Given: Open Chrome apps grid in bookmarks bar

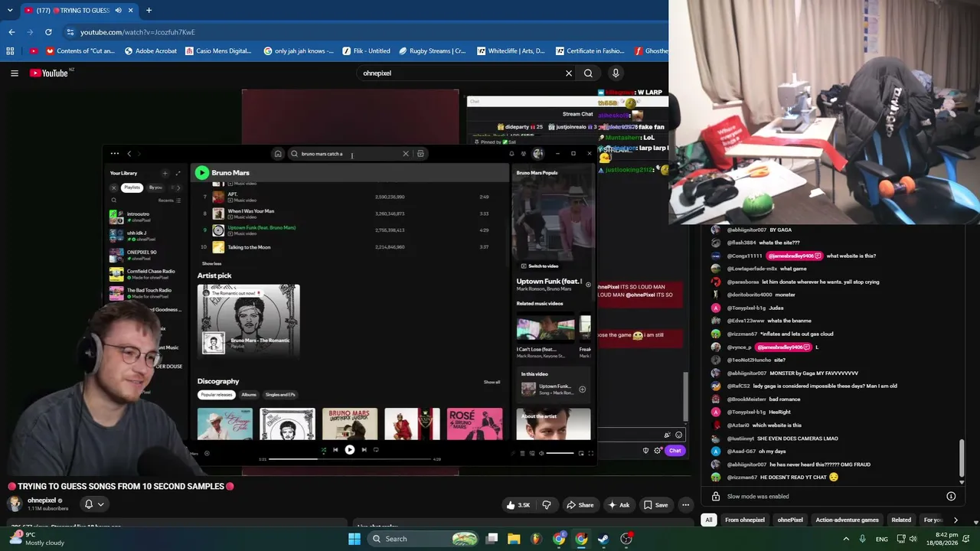Looking at the screenshot, I should [10, 51].
